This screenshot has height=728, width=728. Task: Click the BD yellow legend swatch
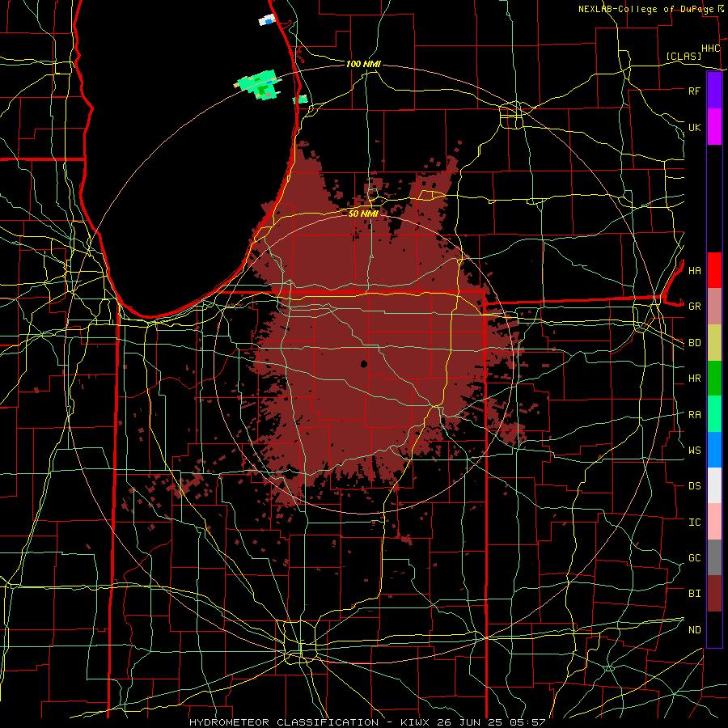714,343
